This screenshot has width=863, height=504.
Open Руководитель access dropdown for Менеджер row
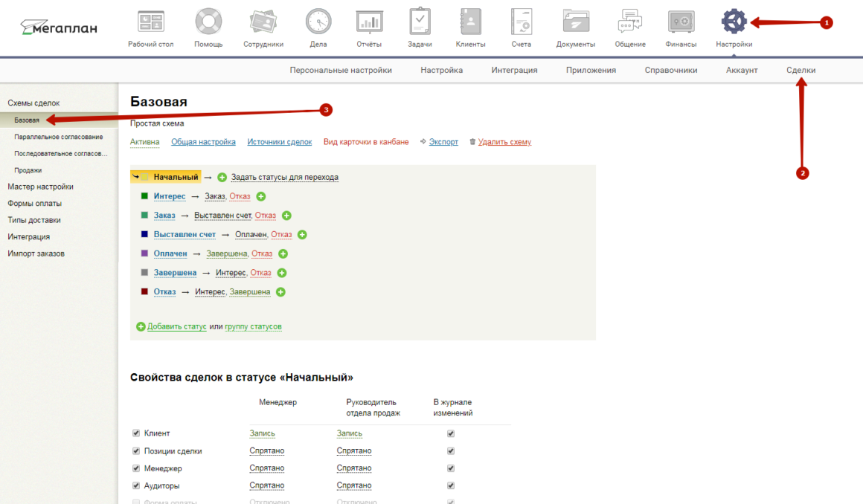pyautogui.click(x=353, y=468)
